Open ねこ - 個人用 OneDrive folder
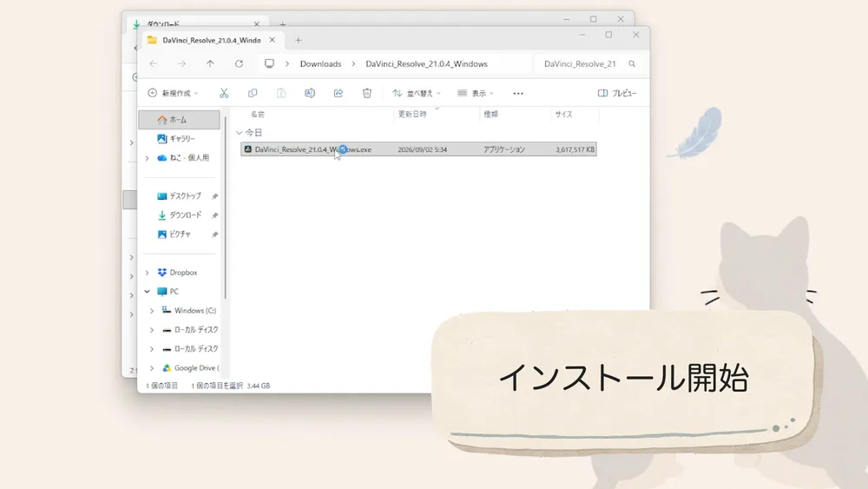Viewport: 868px width, 489px height. (x=188, y=158)
